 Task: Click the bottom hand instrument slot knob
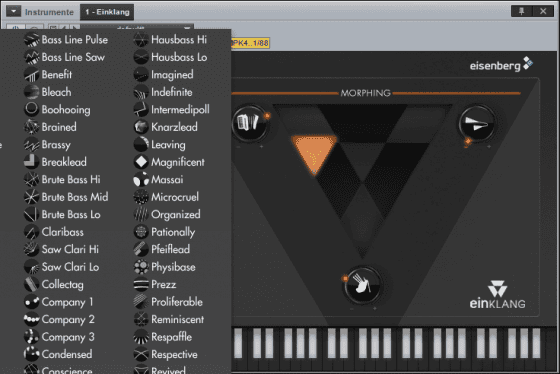pyautogui.click(x=362, y=285)
